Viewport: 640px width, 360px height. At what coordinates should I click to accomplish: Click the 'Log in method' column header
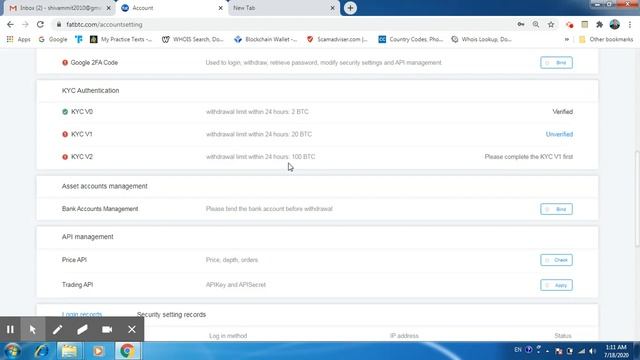pos(228,336)
